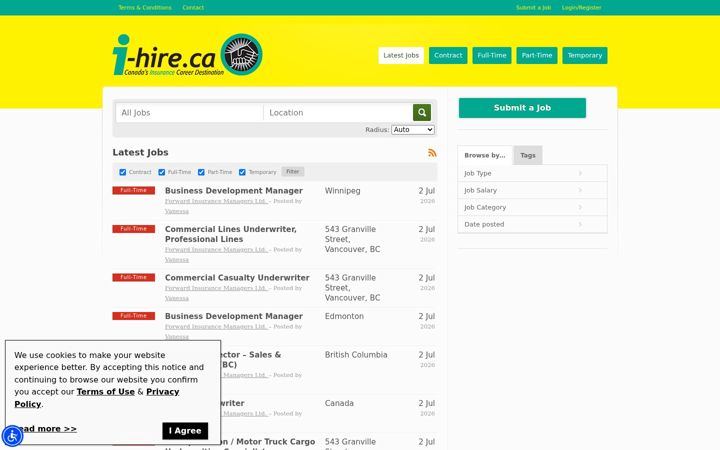
Task: Open Commercial Casualty Underwriter job
Action: pyautogui.click(x=237, y=278)
